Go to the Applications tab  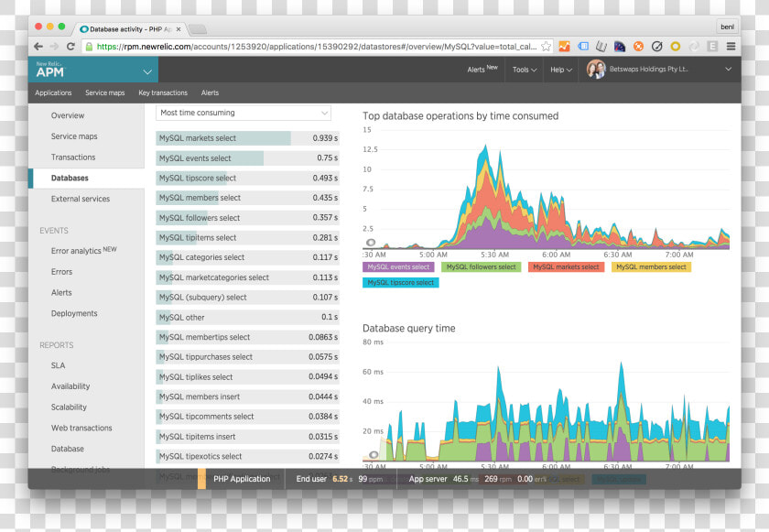click(53, 92)
